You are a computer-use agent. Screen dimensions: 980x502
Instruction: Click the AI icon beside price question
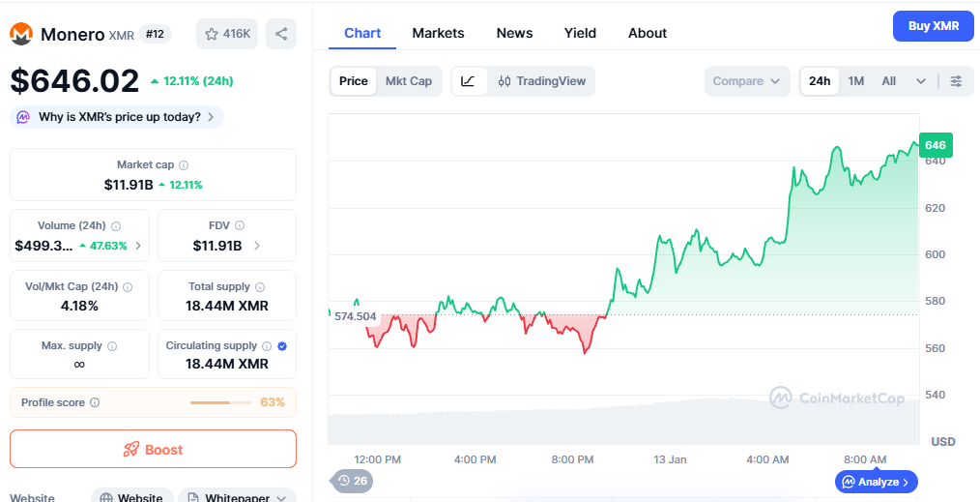[x=23, y=117]
